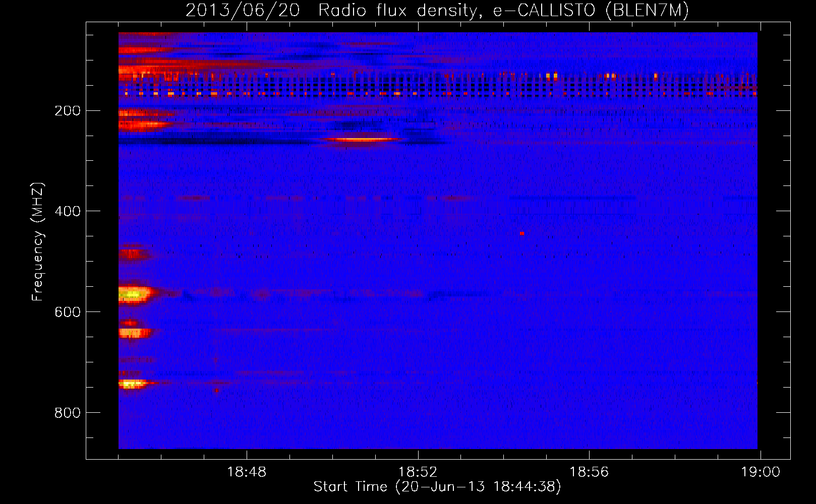Click the 19:00 time tick label
Screen dimensions: 816x504
760,472
